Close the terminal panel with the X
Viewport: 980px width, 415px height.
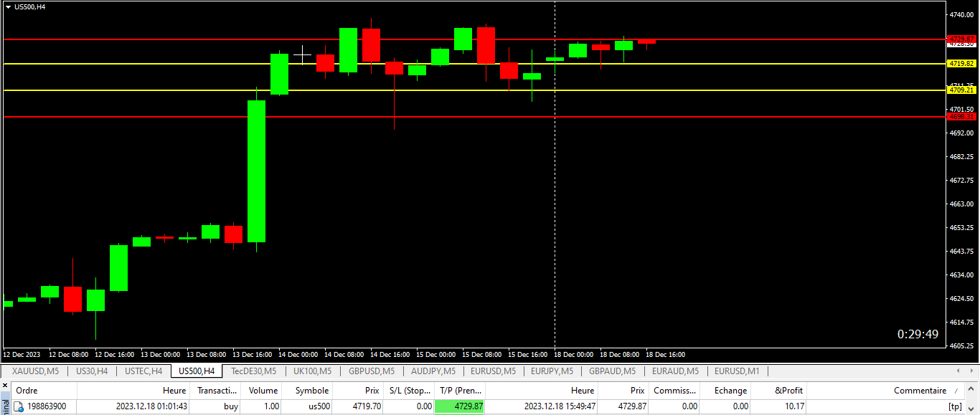click(x=5, y=386)
